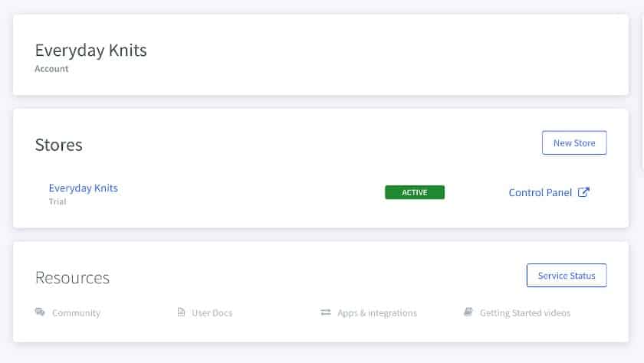Screen dimensions: 644x363
Task: Click the green ACTIVE status badge
Action: pyautogui.click(x=415, y=192)
